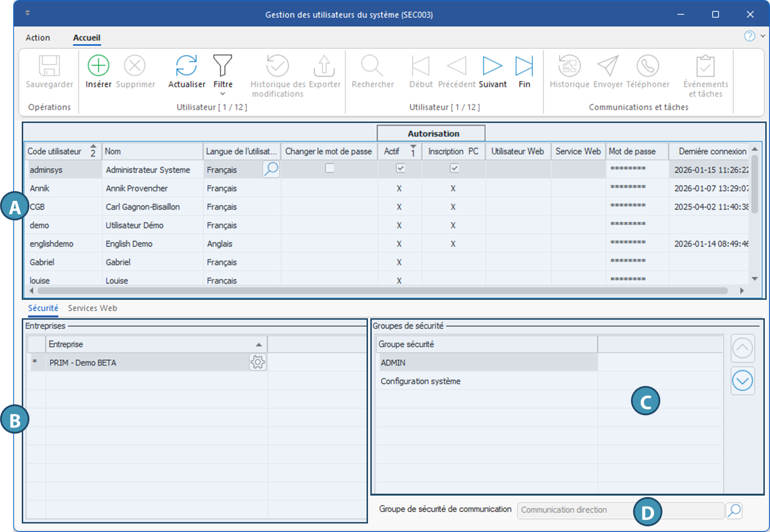This screenshot has width=770, height=532.
Task: Select the Annik Provencher user row
Action: [x=137, y=188]
